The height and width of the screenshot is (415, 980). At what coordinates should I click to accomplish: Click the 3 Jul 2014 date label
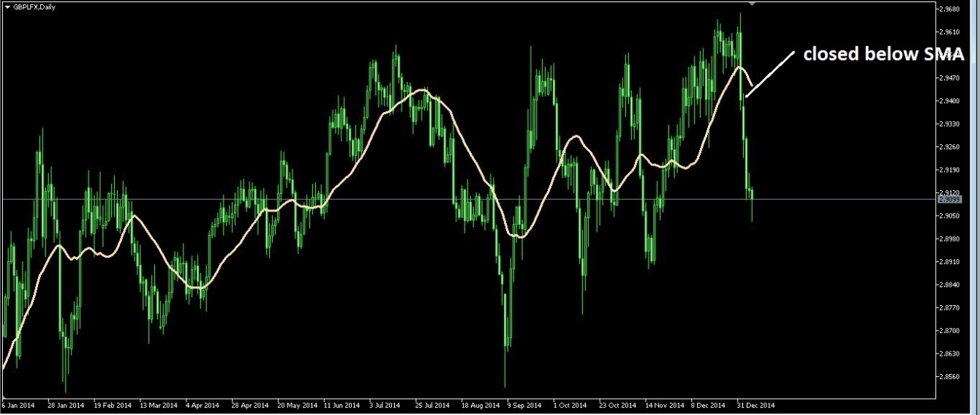click(x=385, y=405)
